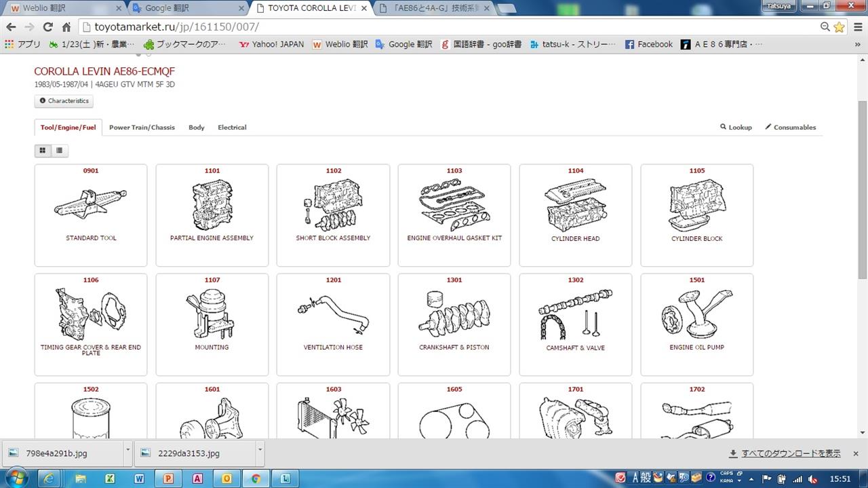Viewport: 868px width, 488px height.
Task: Click the Characteristics button
Action: coord(64,101)
